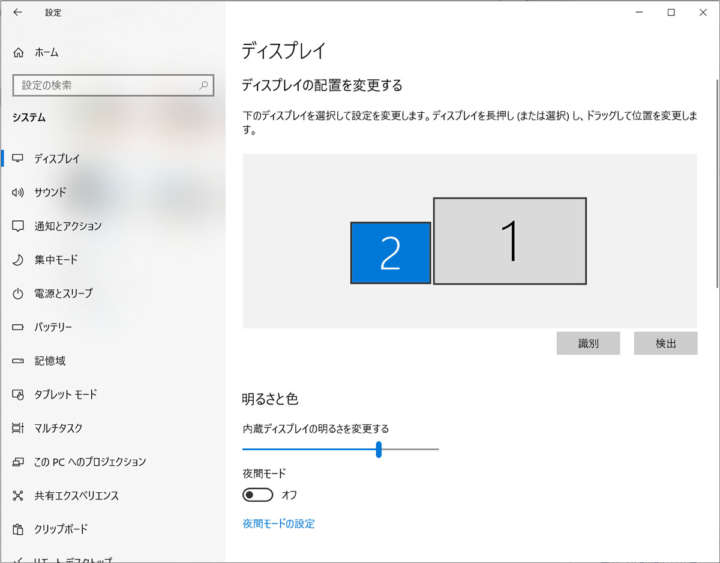Click the Home house icon

point(18,52)
